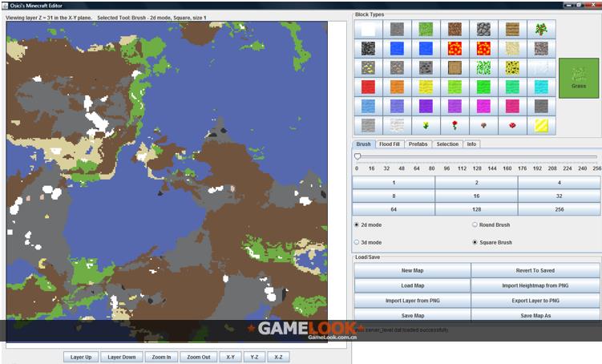
Task: Choose the Dirt block type
Action: (x=455, y=29)
